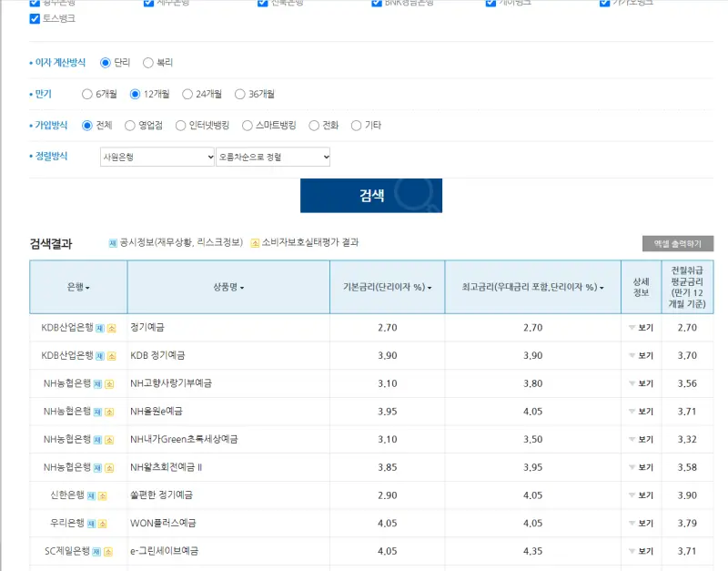728x571 pixels.
Task: Click 재 icon next to SC제일은행
Action: coord(96,552)
